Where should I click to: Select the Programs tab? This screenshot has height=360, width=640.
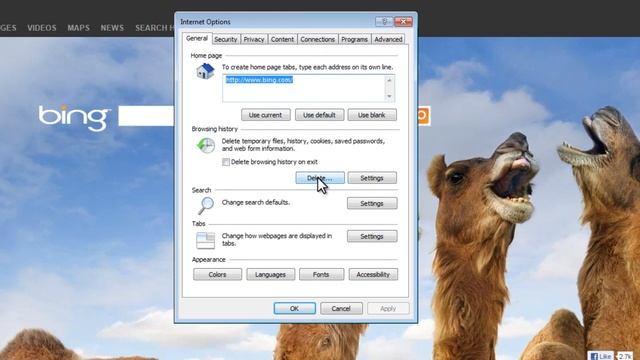[x=354, y=39]
